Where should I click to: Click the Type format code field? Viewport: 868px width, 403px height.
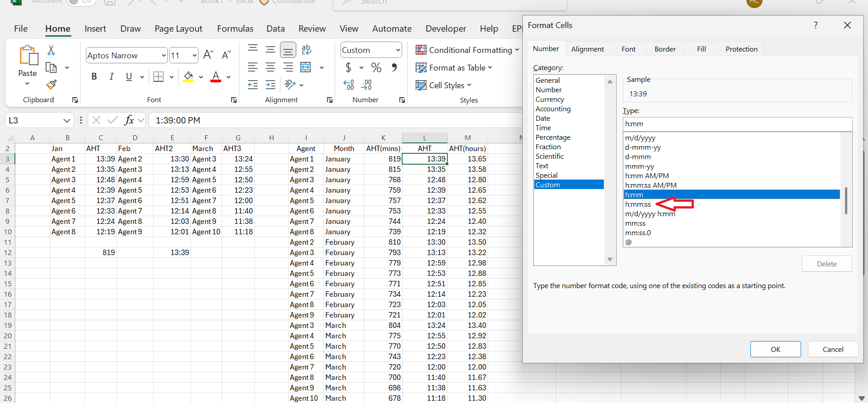click(737, 124)
